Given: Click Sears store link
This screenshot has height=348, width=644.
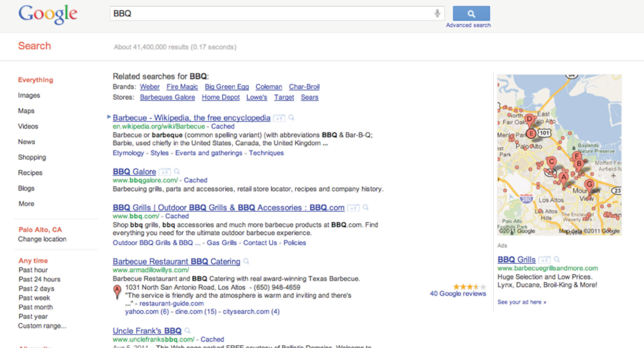Looking at the screenshot, I should (x=310, y=97).
